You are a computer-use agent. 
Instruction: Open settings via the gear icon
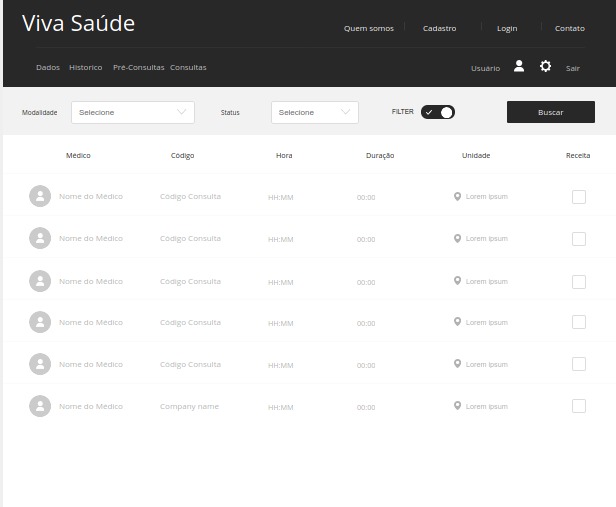(x=545, y=66)
